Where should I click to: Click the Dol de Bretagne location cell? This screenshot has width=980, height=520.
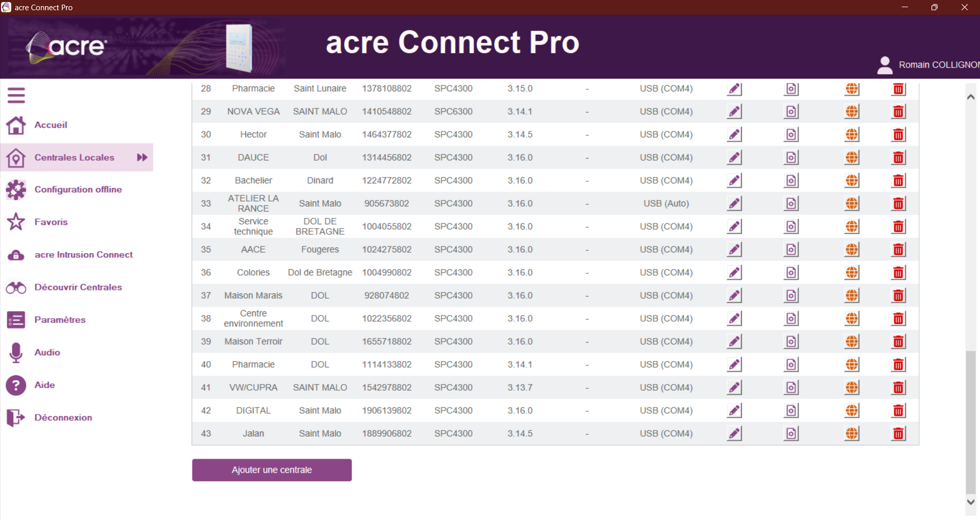pyautogui.click(x=320, y=273)
